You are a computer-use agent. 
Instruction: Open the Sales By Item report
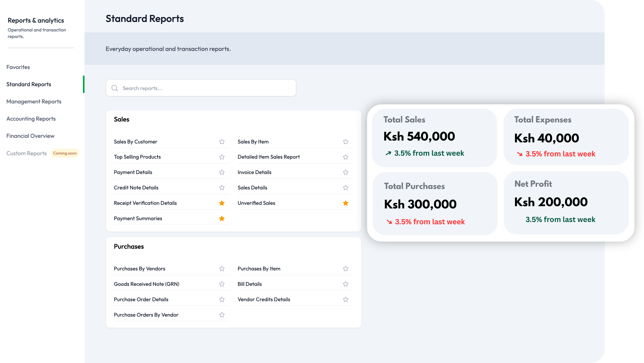[253, 142]
